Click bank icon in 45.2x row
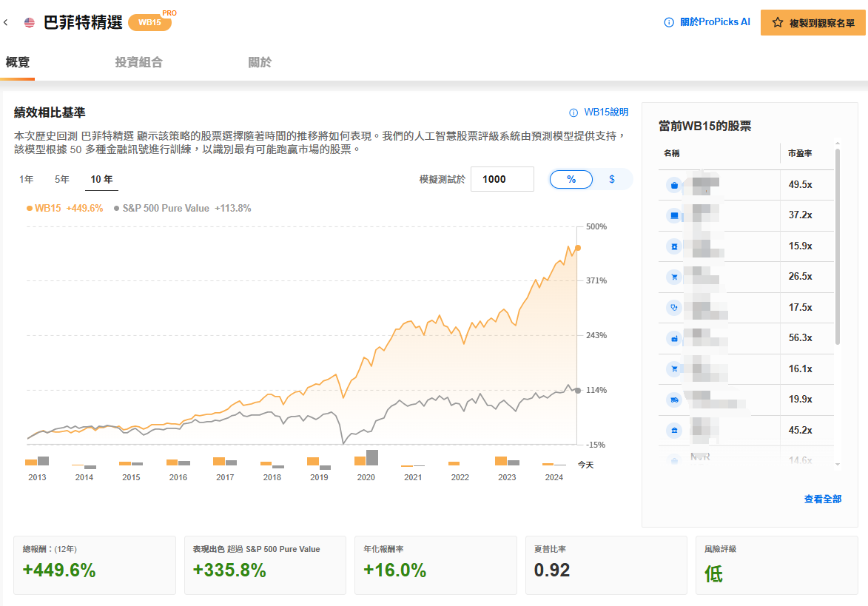Viewport: 868px width, 606px height. point(673,431)
